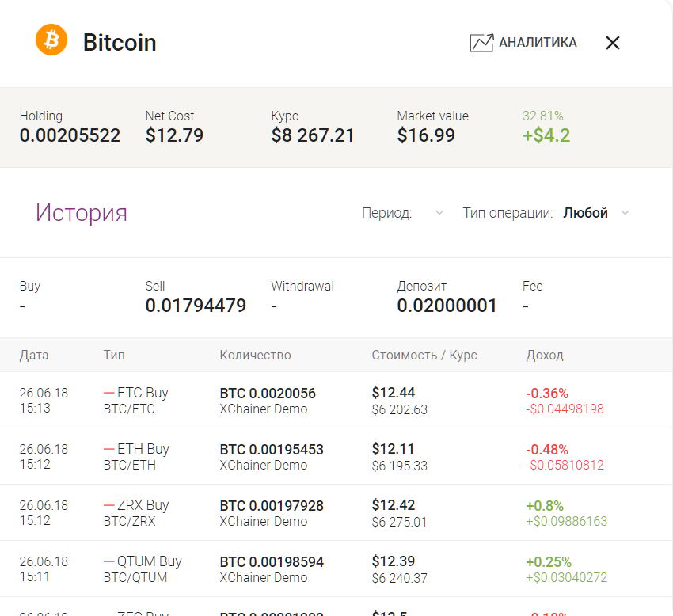This screenshot has width=673, height=616.
Task: Click the analytics chart icon
Action: coord(481,43)
